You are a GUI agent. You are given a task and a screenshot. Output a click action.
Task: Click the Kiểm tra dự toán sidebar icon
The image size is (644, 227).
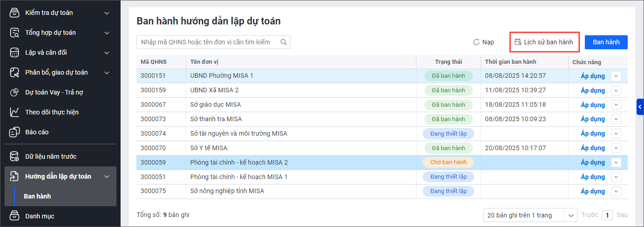(x=14, y=13)
